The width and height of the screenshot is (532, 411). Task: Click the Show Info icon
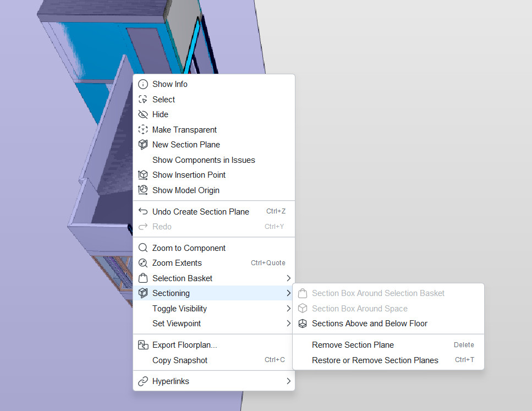coord(143,84)
